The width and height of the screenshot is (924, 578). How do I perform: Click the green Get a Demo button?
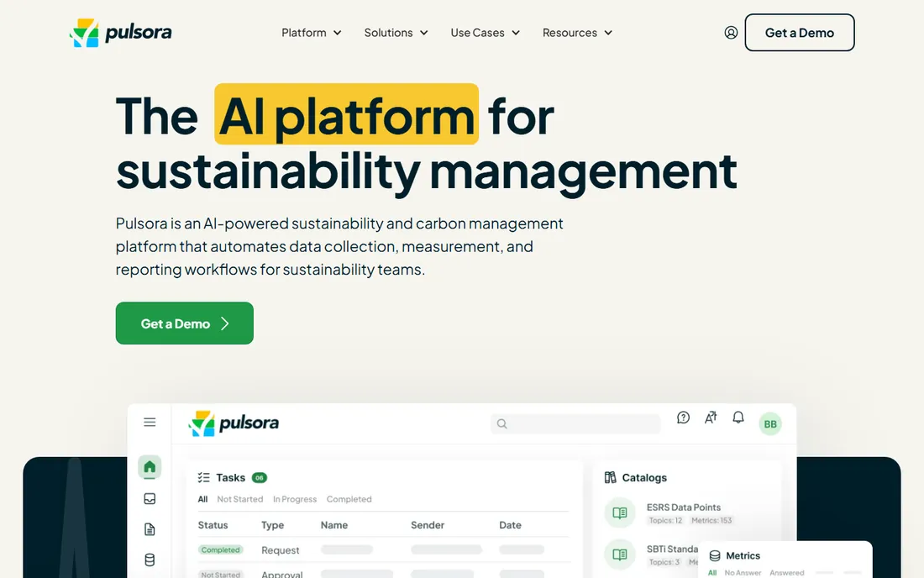click(185, 323)
